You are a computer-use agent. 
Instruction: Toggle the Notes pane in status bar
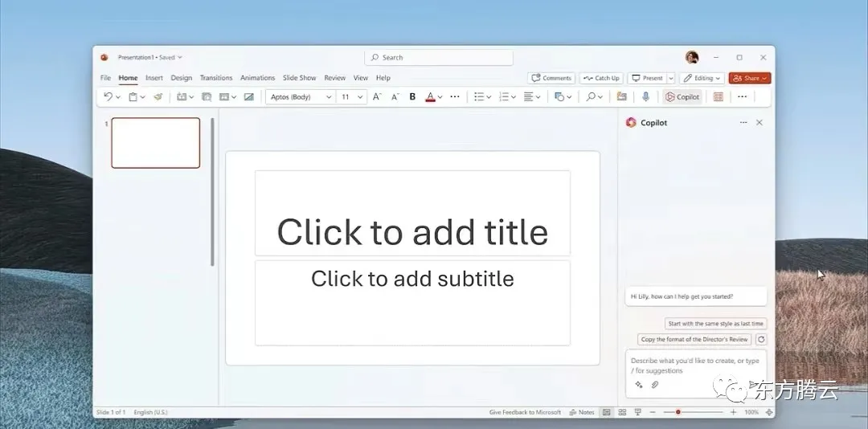pyautogui.click(x=582, y=412)
